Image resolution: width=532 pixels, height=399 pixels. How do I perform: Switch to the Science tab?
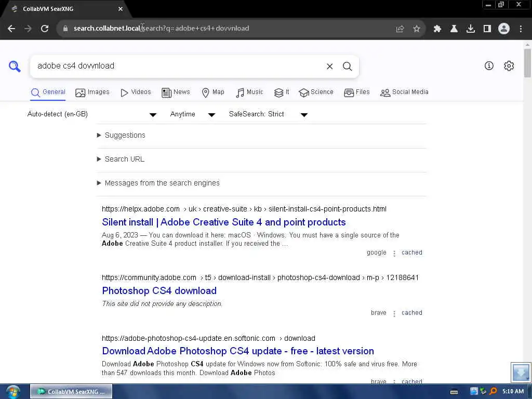(316, 92)
